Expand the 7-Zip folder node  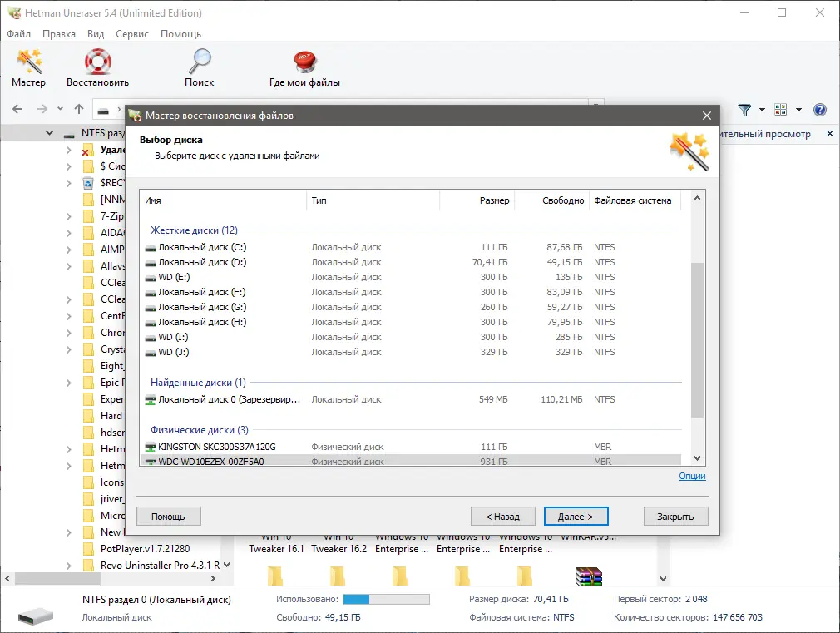click(68, 216)
